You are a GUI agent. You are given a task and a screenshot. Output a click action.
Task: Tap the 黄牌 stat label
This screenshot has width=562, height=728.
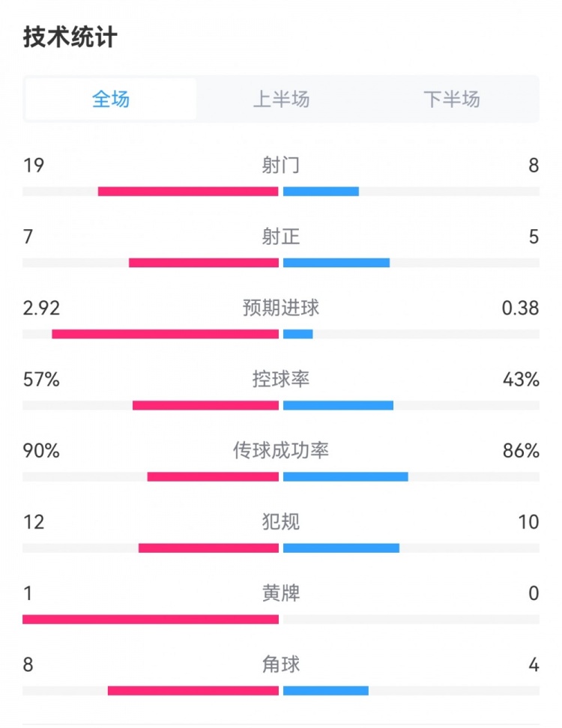281,594
